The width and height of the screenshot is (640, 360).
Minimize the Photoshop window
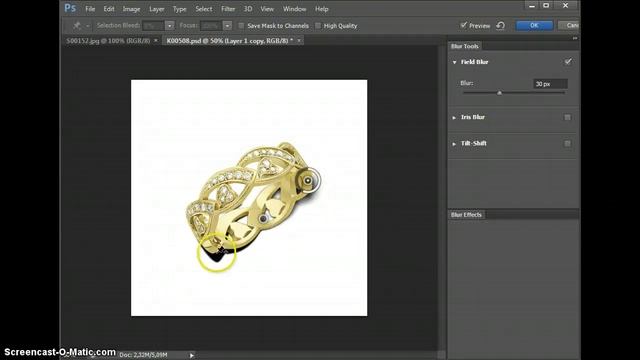click(532, 6)
